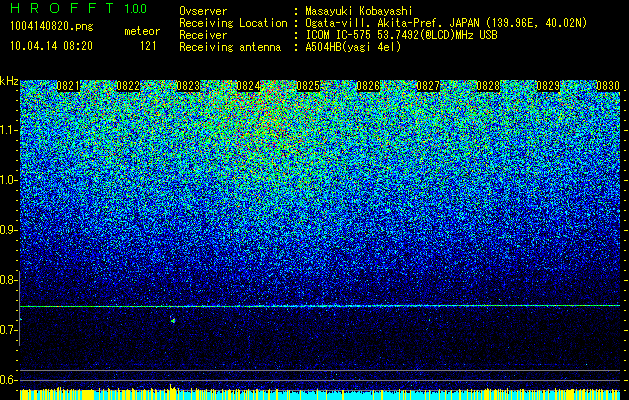Viewport: 629px width, 400px height.
Task: Click the HROFFT 1.0.0 title
Action: click(79, 8)
